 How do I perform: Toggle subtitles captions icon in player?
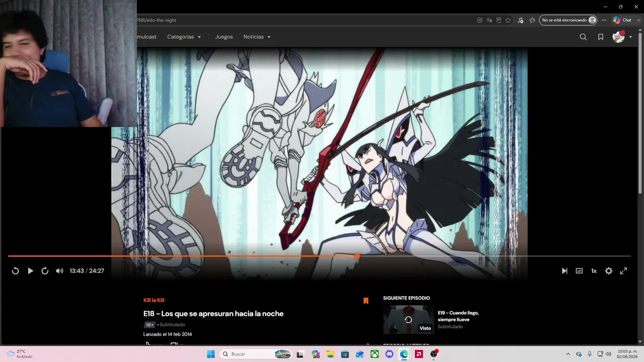click(x=579, y=271)
